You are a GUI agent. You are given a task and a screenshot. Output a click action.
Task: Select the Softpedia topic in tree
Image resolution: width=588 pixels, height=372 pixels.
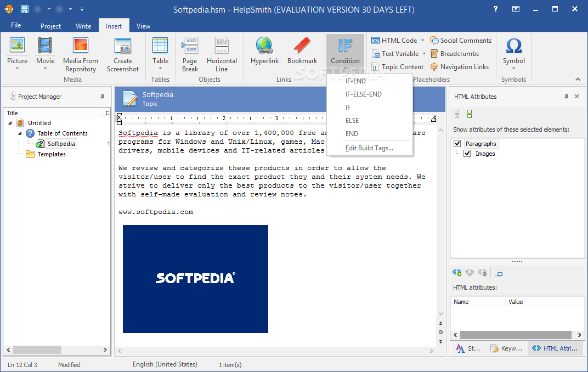[x=61, y=144]
